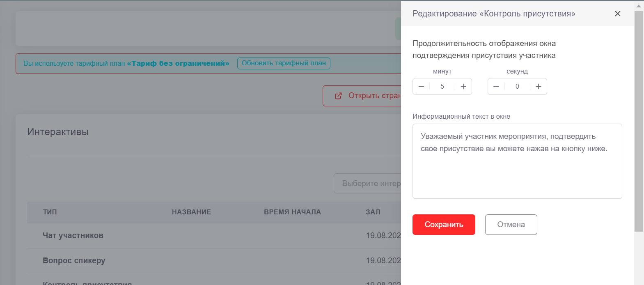Click the ВРЕМЯ НАЧАЛА column header
Screen dimensions: 644x285
point(292,212)
